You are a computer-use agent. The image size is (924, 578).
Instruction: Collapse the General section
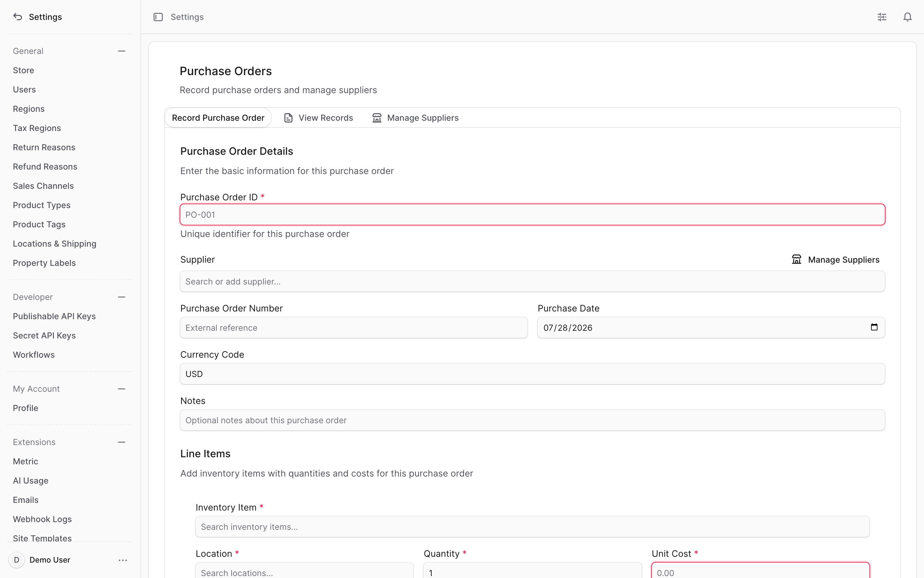coord(122,51)
